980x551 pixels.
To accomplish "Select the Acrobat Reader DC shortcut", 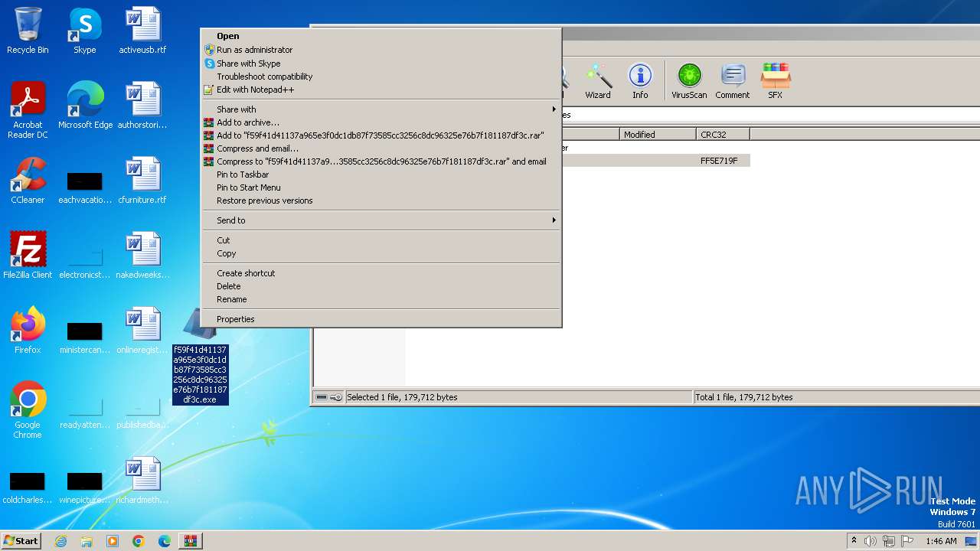I will click(28, 110).
